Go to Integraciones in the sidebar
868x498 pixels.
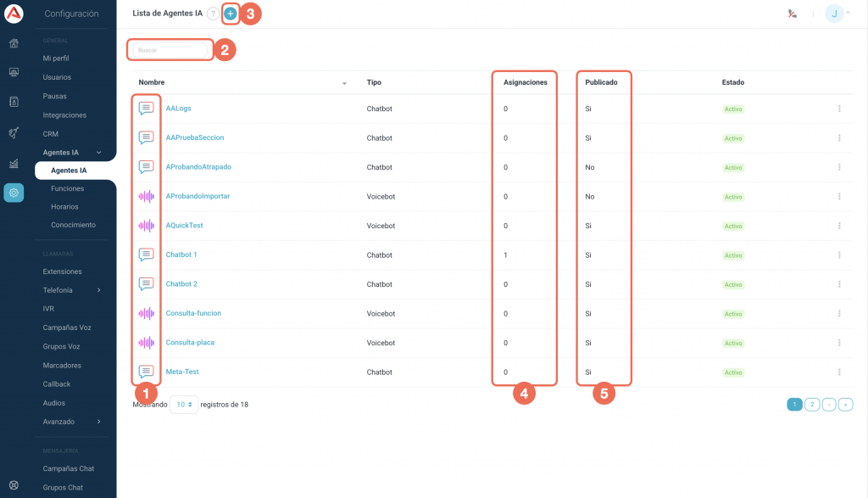(64, 115)
